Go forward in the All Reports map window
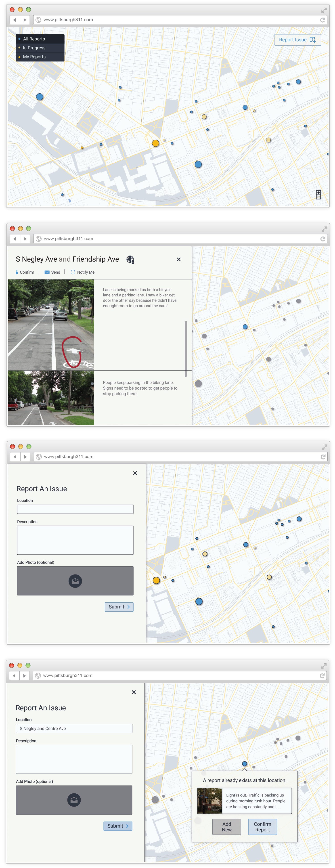 (x=25, y=20)
